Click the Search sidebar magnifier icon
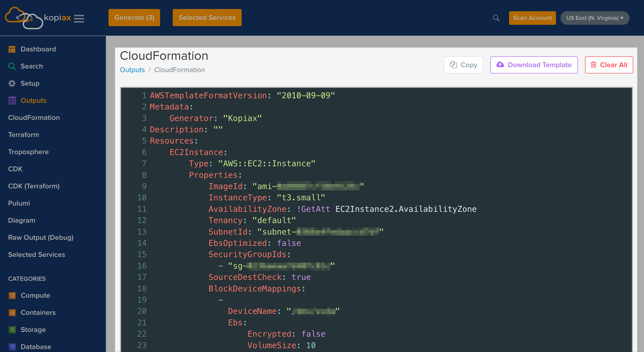The height and width of the screenshot is (352, 644). tap(12, 66)
